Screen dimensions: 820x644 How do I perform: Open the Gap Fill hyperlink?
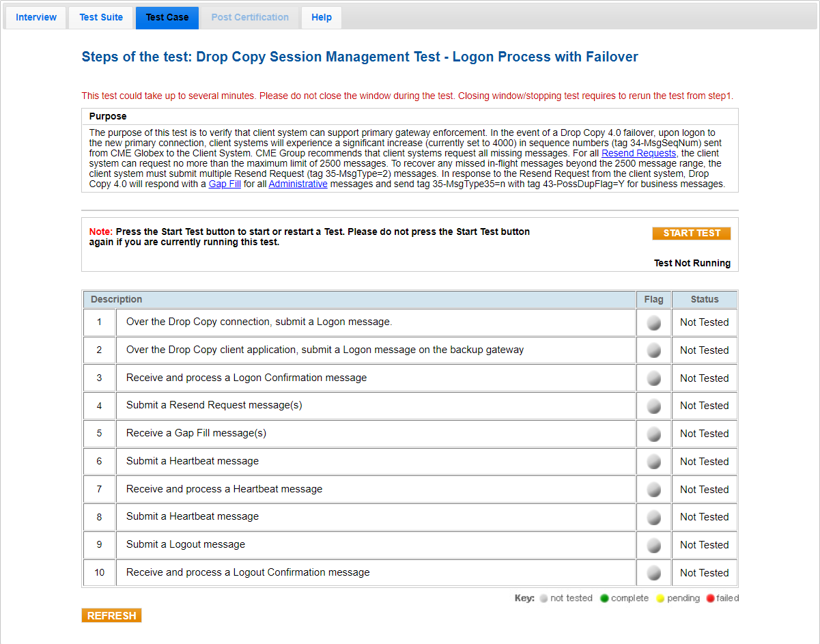click(x=225, y=184)
